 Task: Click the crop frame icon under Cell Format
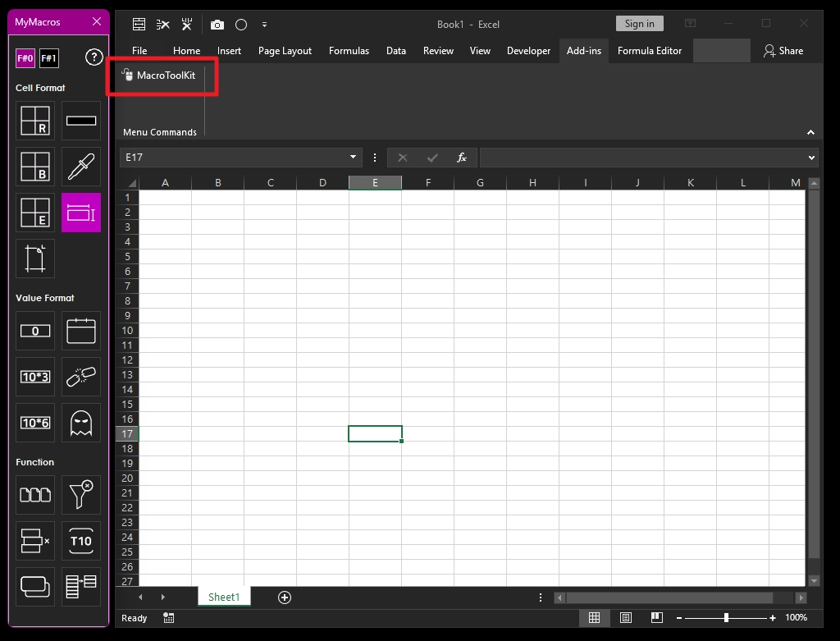pyautogui.click(x=35, y=259)
